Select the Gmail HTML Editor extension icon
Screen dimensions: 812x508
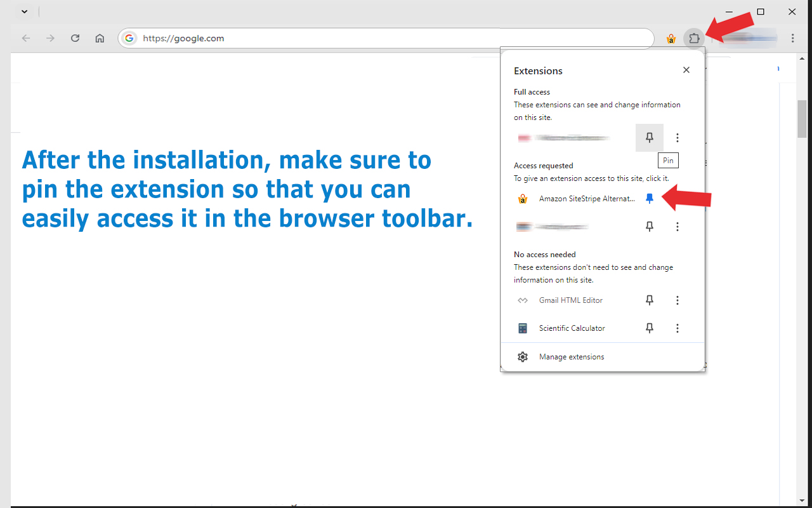pyautogui.click(x=523, y=300)
